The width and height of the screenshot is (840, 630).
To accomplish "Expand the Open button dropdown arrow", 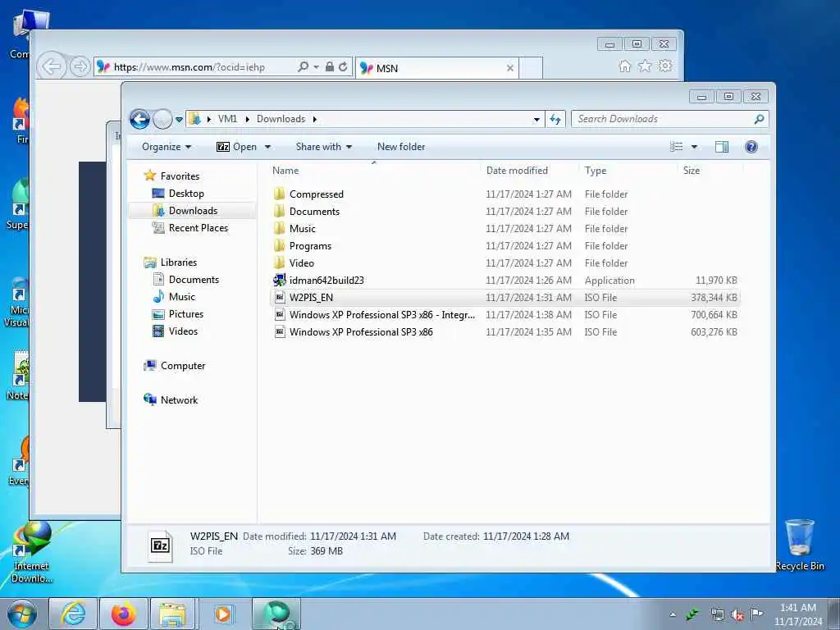I will click(x=268, y=147).
